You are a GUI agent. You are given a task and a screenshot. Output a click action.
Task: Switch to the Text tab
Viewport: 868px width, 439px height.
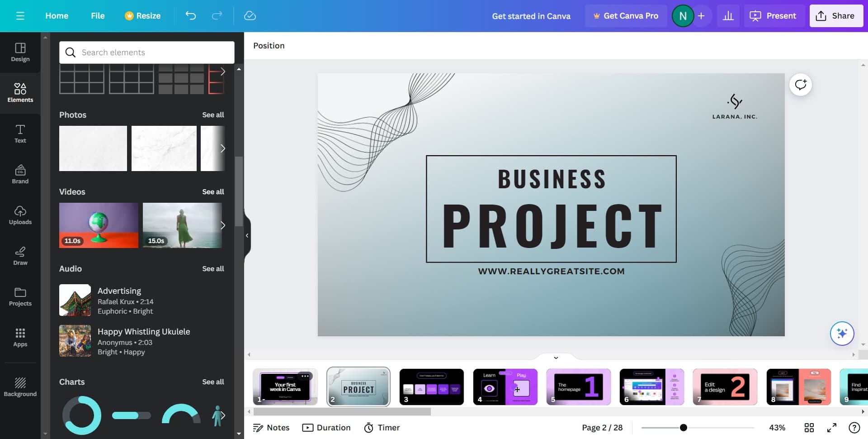click(20, 134)
